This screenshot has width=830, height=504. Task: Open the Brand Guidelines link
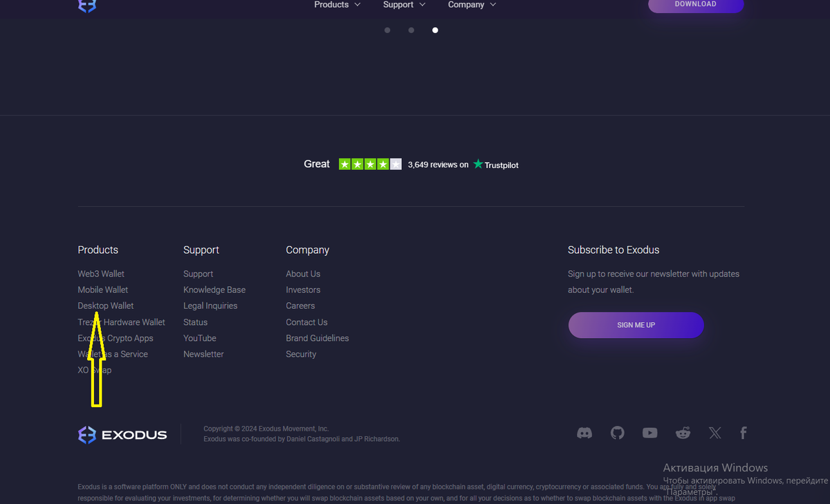pyautogui.click(x=317, y=338)
